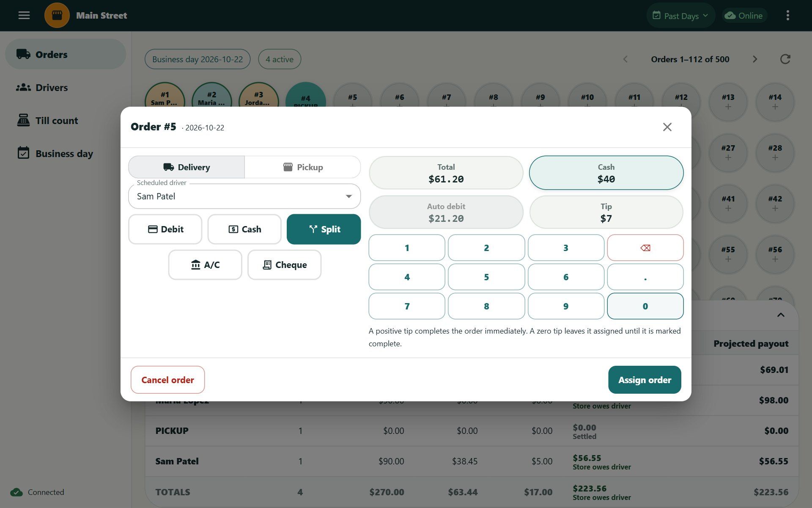This screenshot has height=508, width=812.
Task: Choose Debit payment method
Action: pos(165,229)
